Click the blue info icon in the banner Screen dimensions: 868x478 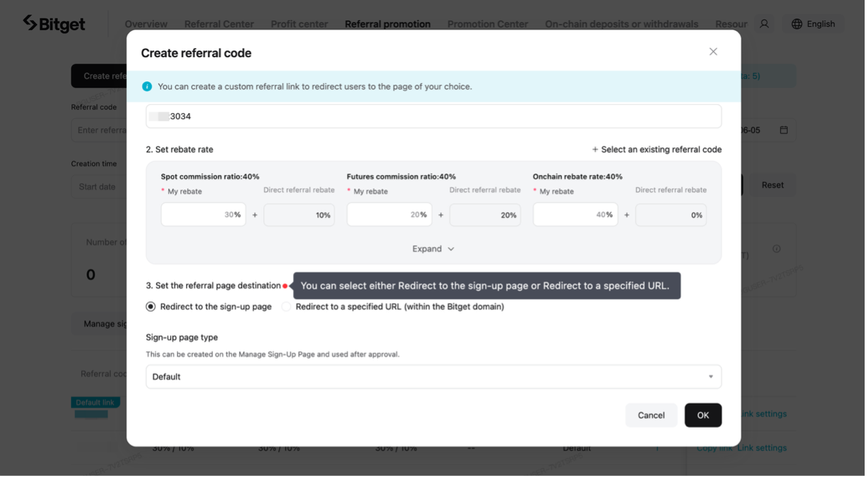[148, 86]
